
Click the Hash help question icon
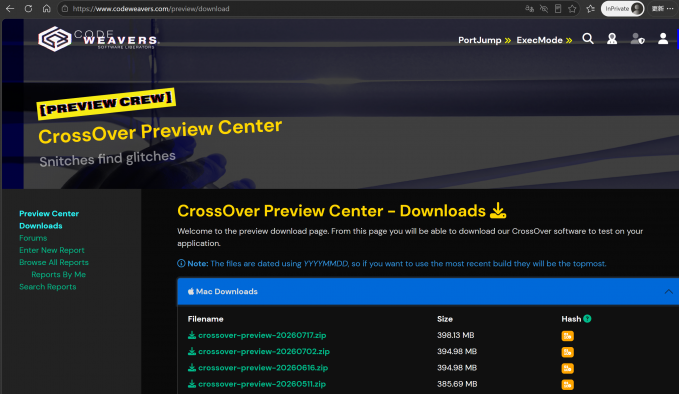[587, 319]
